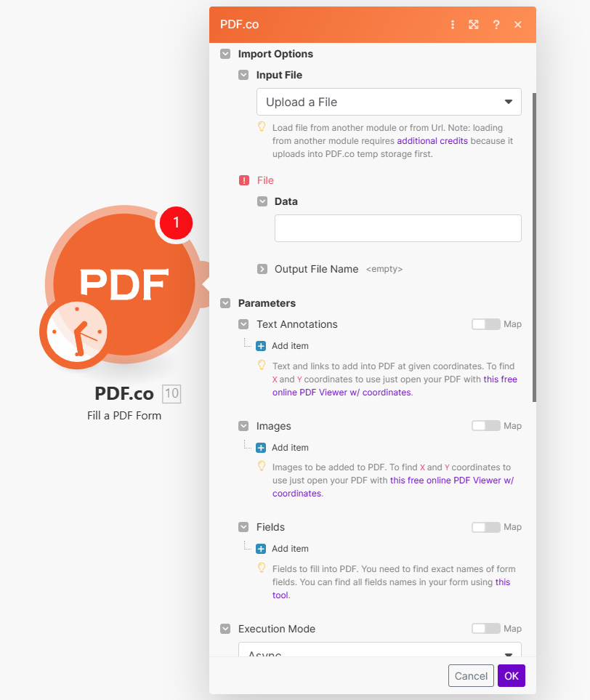The height and width of the screenshot is (700, 590).
Task: Add item under Images section
Action: pos(283,448)
